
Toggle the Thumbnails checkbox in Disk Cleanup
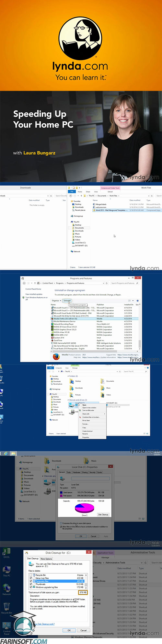coord(31,584)
